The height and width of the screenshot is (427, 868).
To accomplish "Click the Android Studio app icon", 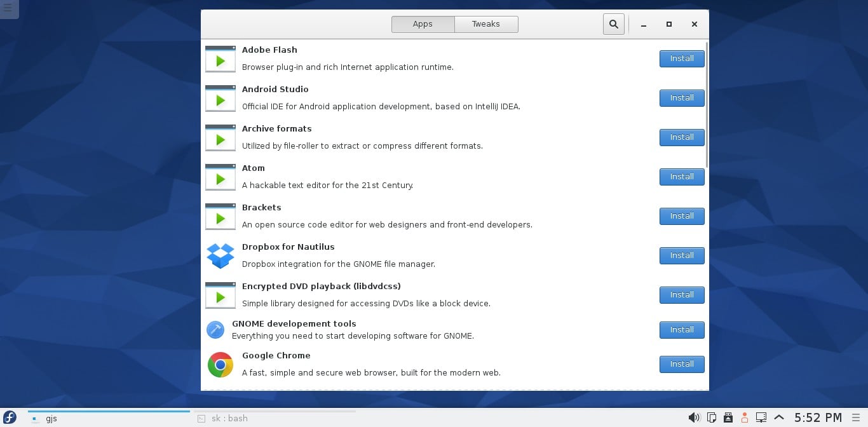I will (x=220, y=98).
